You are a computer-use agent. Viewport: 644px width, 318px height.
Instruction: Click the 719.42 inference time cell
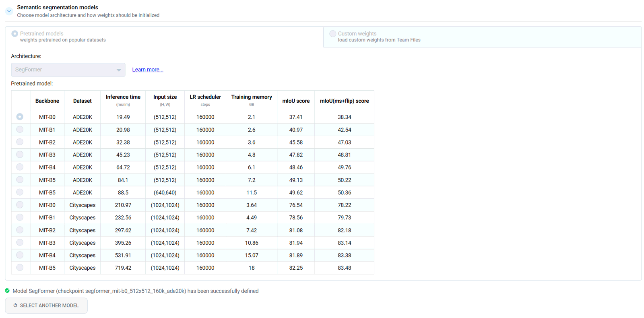tap(123, 268)
